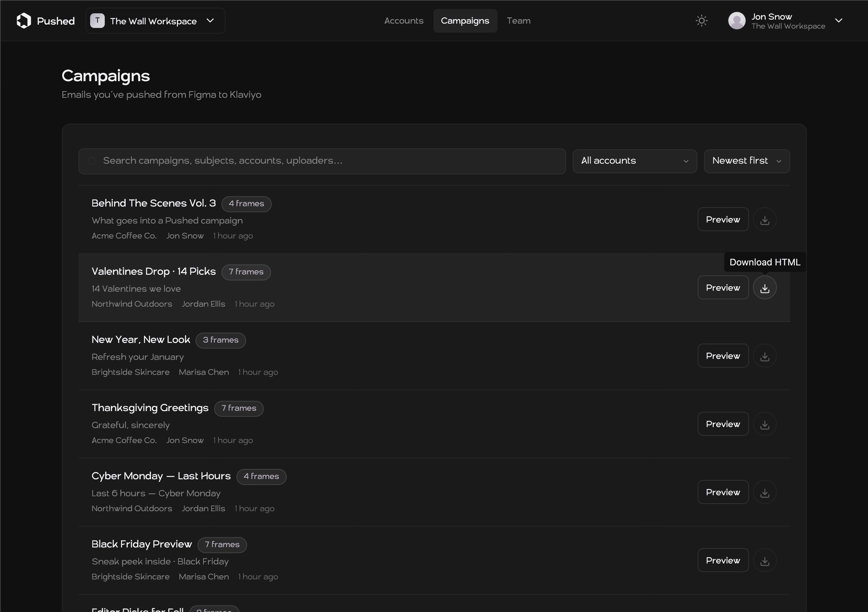Viewport: 868px width, 612px height.
Task: Click Jon Snow under Thanksgiving Greetings
Action: click(185, 440)
